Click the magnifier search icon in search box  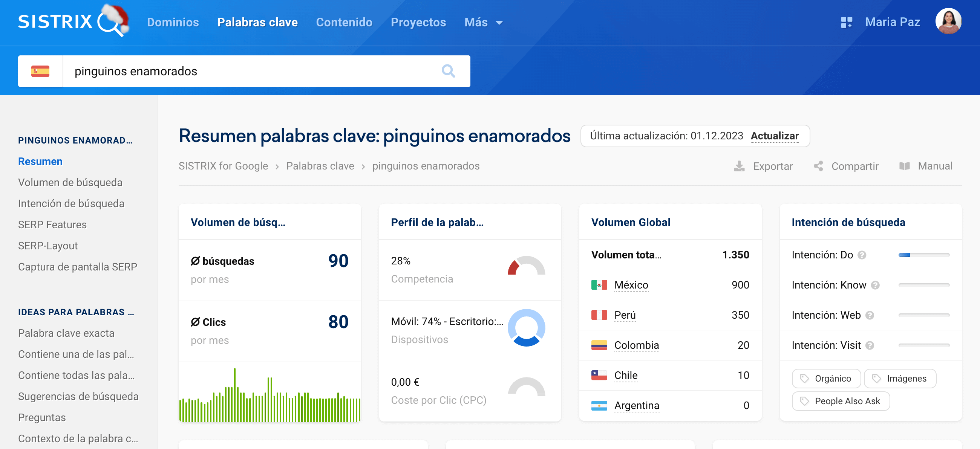pos(448,71)
